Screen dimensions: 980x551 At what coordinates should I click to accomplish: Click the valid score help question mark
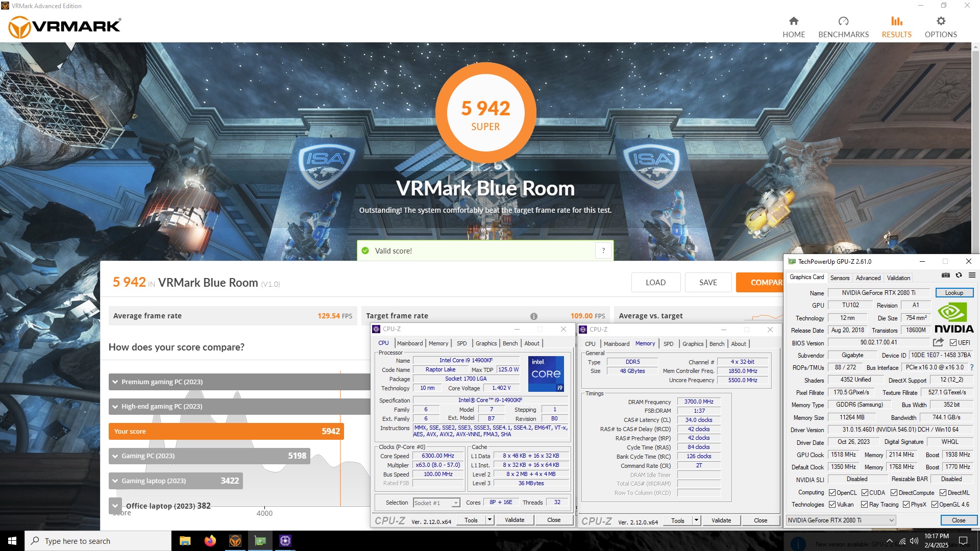pos(603,251)
